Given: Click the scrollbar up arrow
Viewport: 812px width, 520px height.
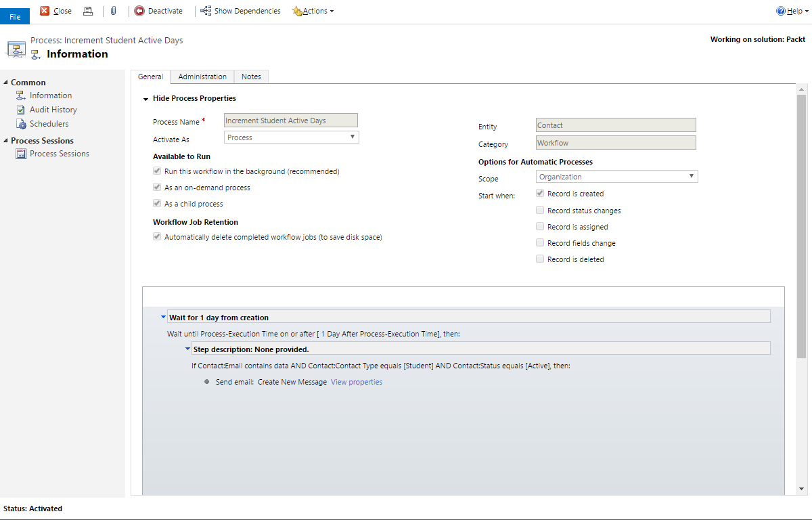Looking at the screenshot, I should point(801,89).
